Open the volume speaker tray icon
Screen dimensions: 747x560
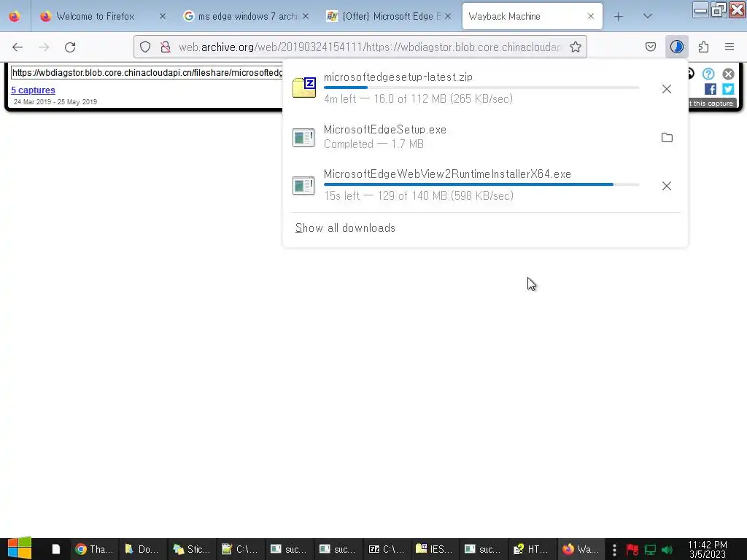click(x=667, y=550)
